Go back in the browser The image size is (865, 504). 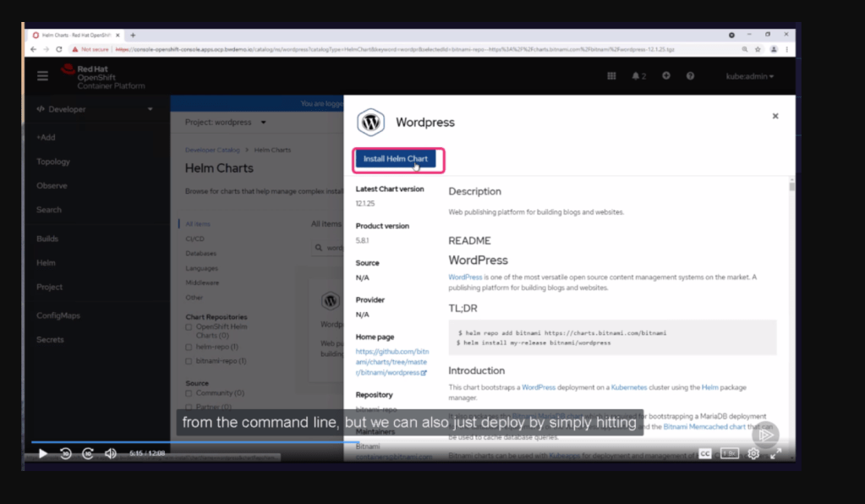point(34,49)
